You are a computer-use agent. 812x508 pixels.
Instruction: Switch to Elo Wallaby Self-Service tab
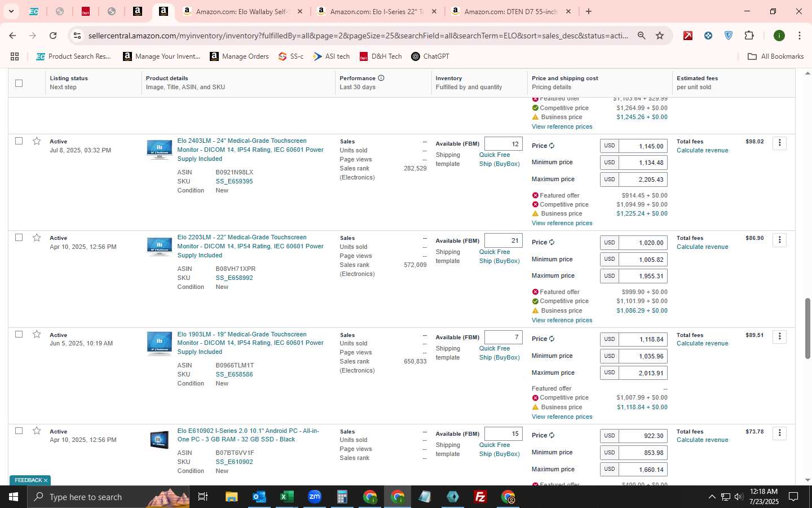pos(242,11)
